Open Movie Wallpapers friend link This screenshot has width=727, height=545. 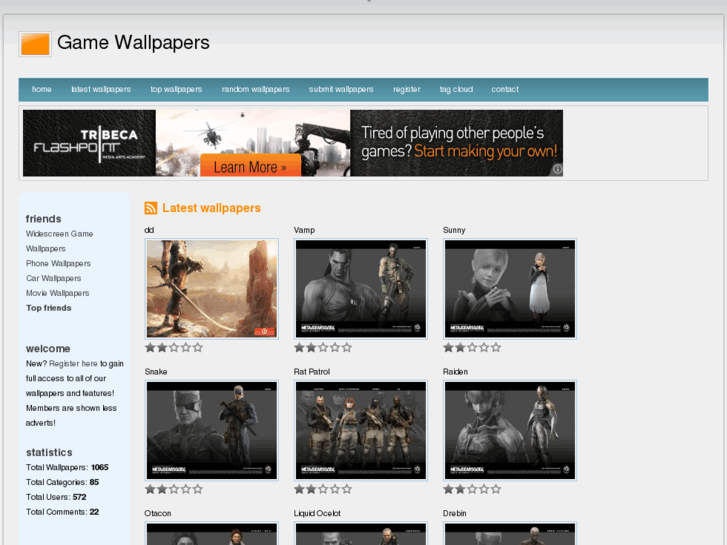coord(57,293)
